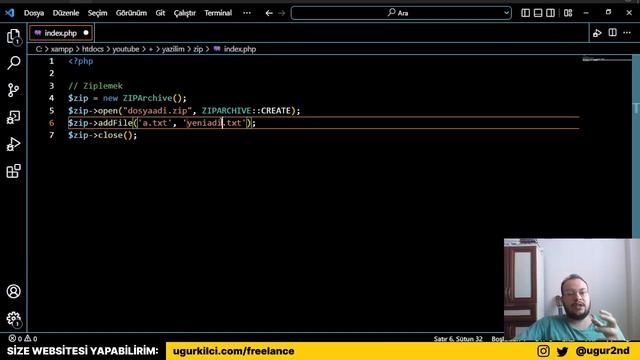Click line number 2 in gutter
This screenshot has height=360, width=640.
click(51, 73)
